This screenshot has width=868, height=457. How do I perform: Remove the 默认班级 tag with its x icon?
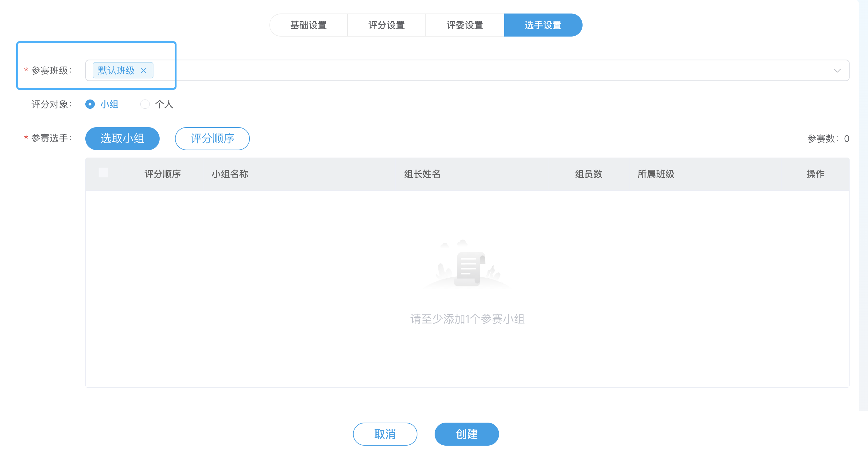click(x=143, y=71)
